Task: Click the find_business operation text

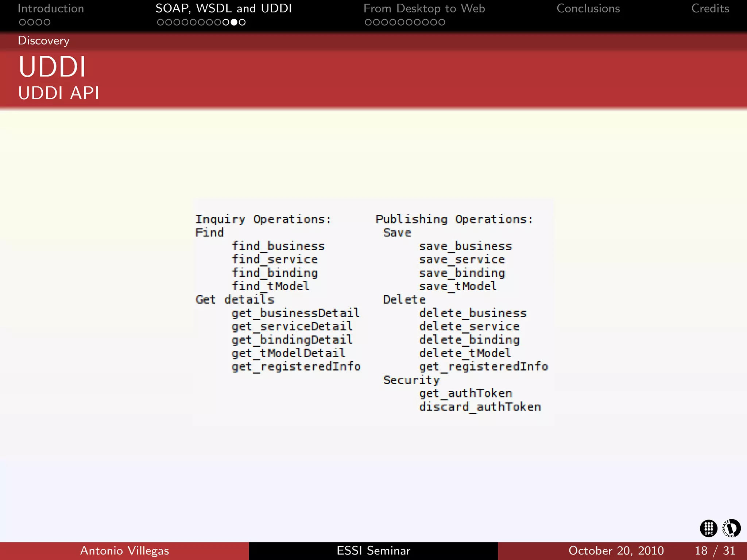Action: click(278, 246)
